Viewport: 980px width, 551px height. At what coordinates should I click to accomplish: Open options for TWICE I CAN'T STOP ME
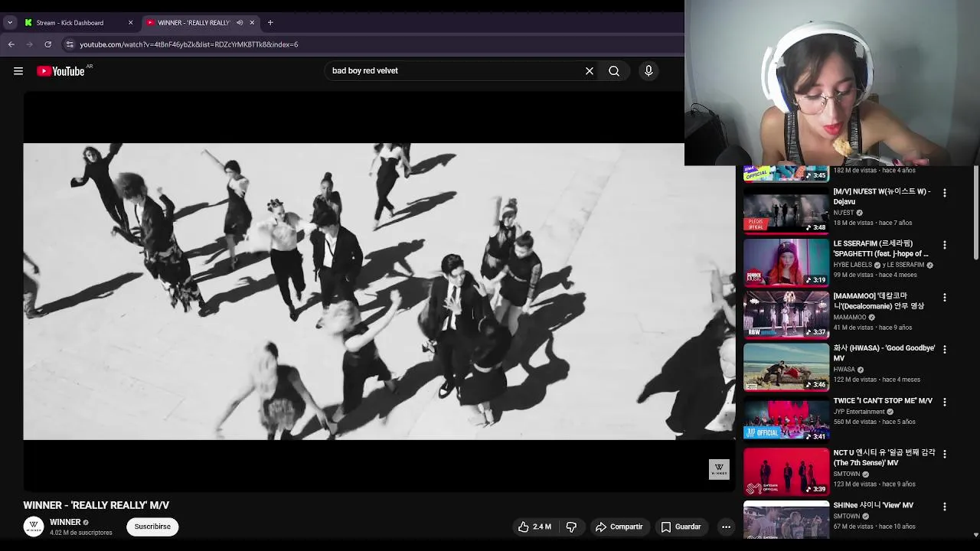tap(945, 402)
